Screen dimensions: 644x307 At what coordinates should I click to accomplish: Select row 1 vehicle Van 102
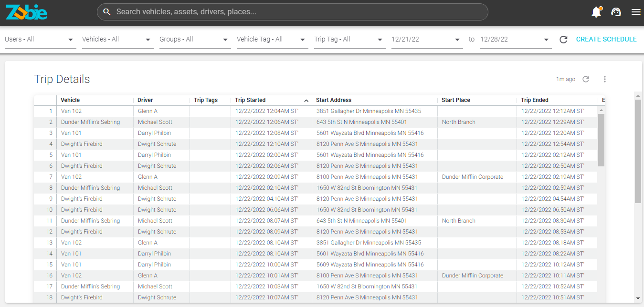[71, 111]
